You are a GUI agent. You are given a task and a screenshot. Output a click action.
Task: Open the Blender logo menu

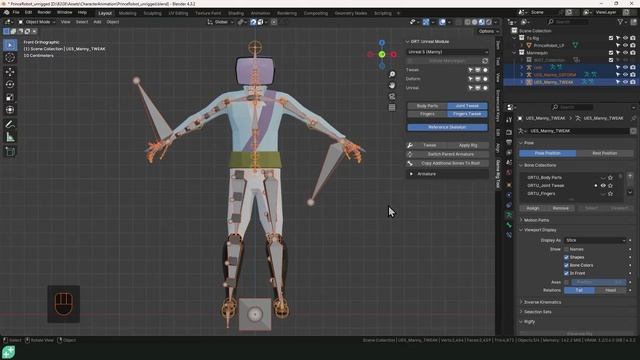[6, 13]
